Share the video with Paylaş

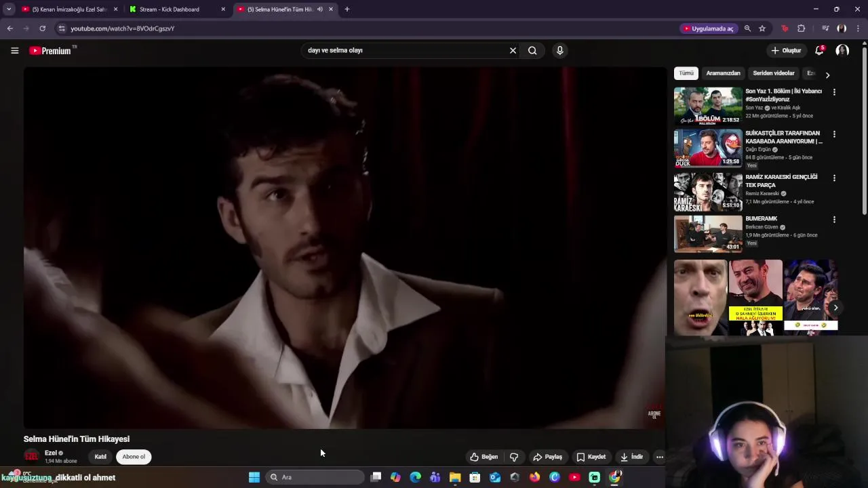[548, 457]
